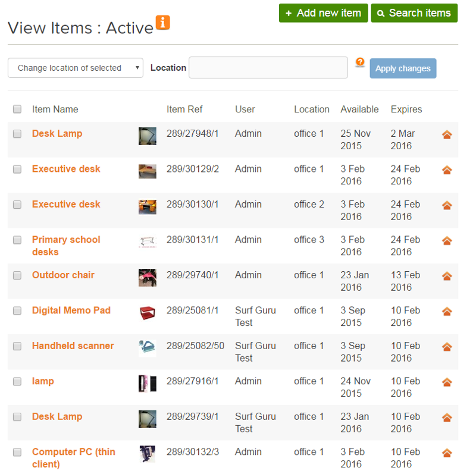Click the home icon beside Handheld scanner
The image size is (476, 474).
[x=447, y=347]
